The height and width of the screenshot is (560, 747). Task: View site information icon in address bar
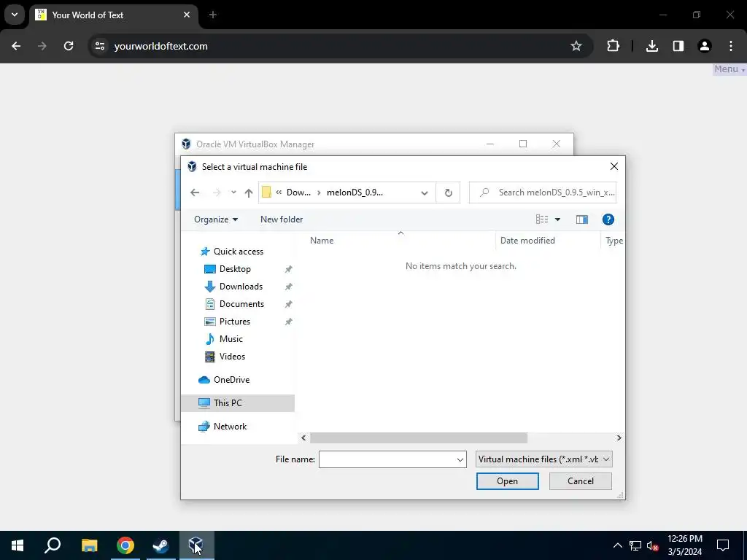click(x=99, y=46)
